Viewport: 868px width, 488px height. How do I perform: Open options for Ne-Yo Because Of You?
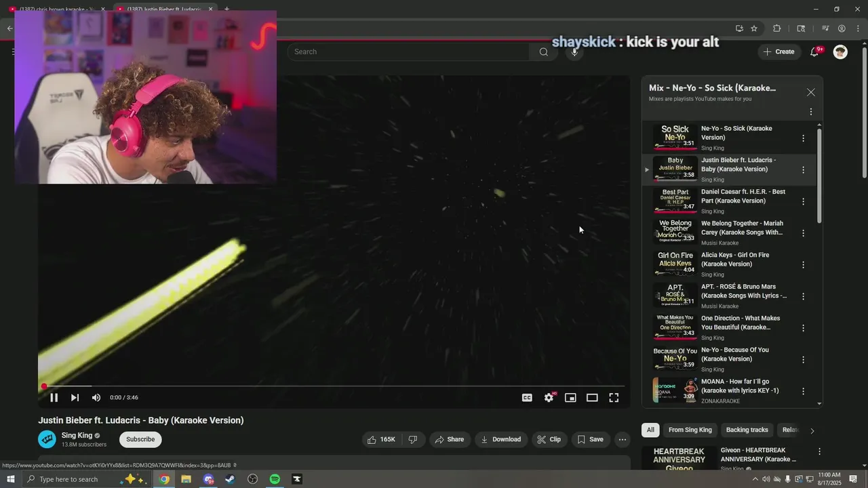point(804,360)
